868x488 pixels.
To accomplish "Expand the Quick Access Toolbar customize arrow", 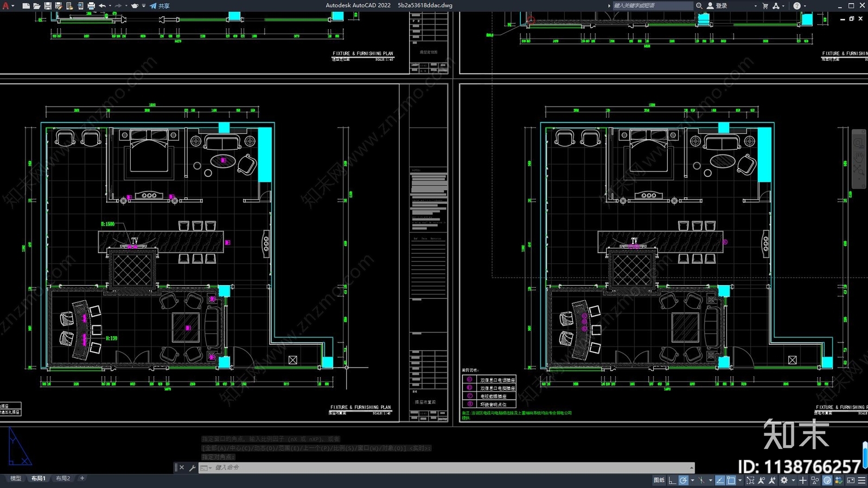I will click(x=144, y=6).
